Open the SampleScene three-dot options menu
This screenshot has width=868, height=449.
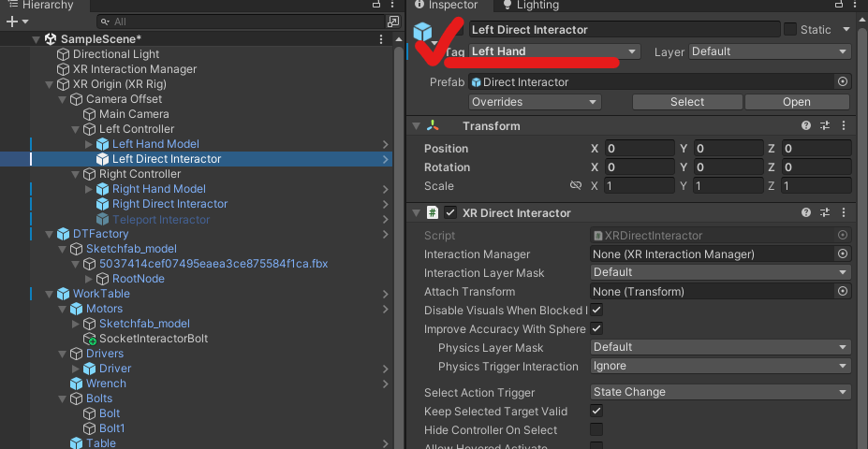(x=381, y=39)
